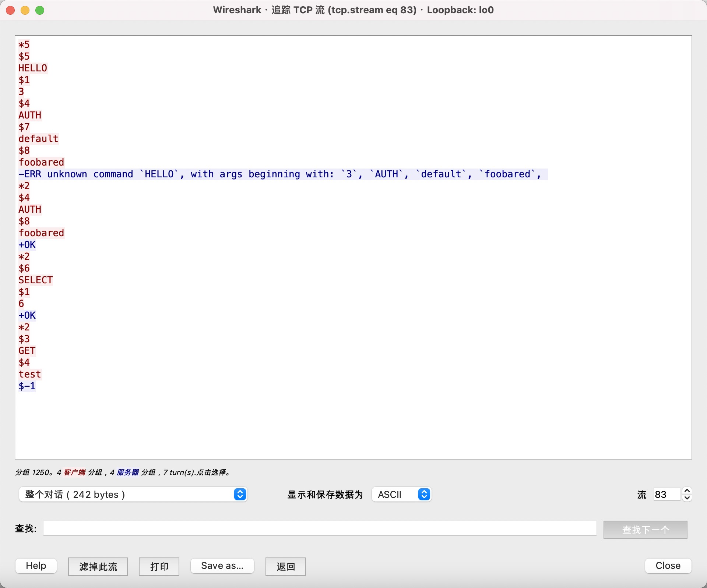Open Save as... dialog

click(x=222, y=566)
